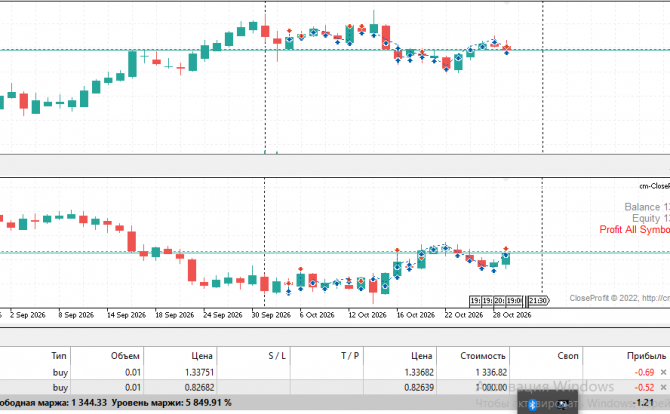Click the 14 Sep 2026 date label
This screenshot has width=670, height=414.
click(126, 315)
